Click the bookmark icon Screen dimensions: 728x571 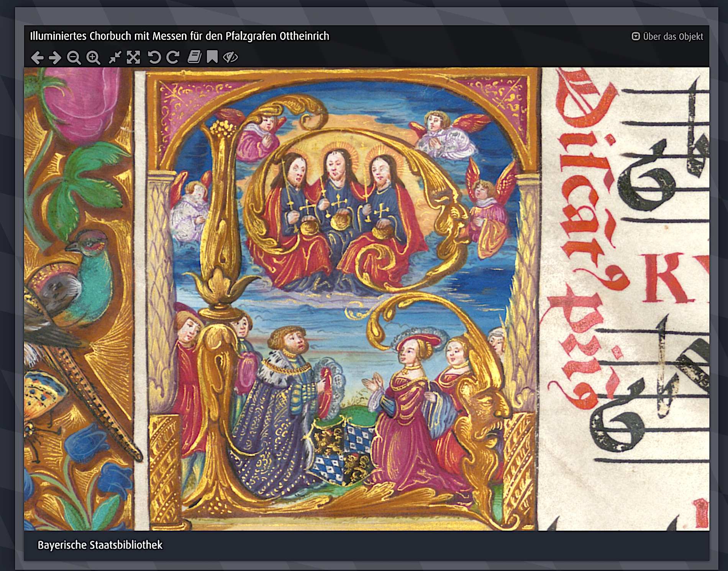click(212, 57)
